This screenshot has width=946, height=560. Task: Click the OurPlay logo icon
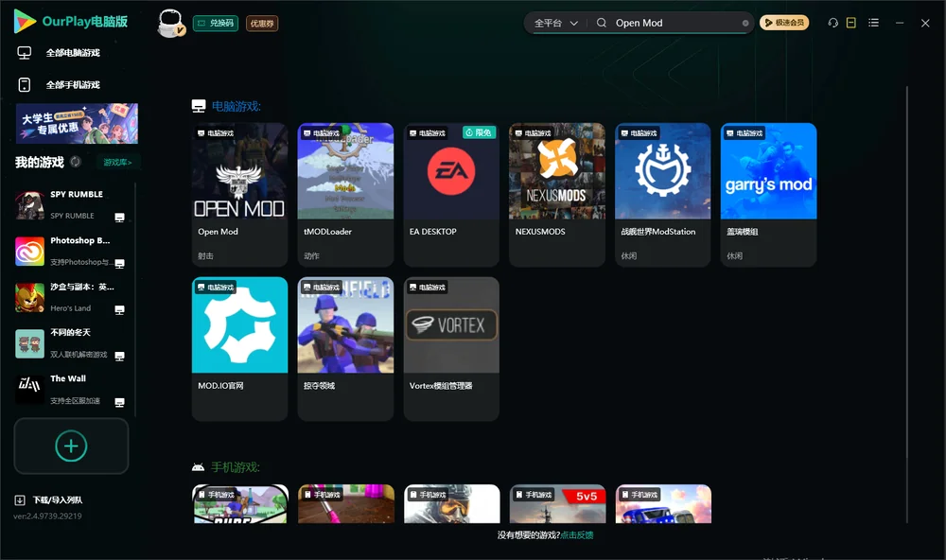point(25,21)
